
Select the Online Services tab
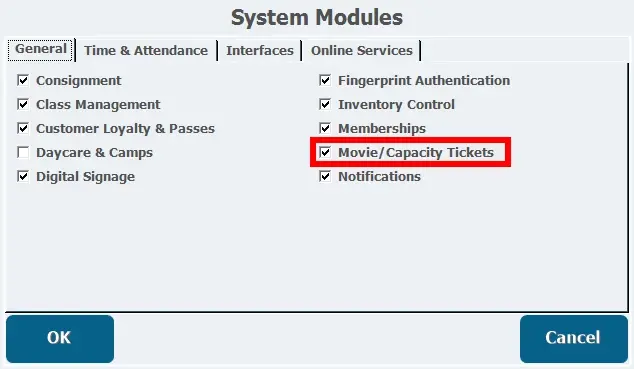pyautogui.click(x=361, y=51)
